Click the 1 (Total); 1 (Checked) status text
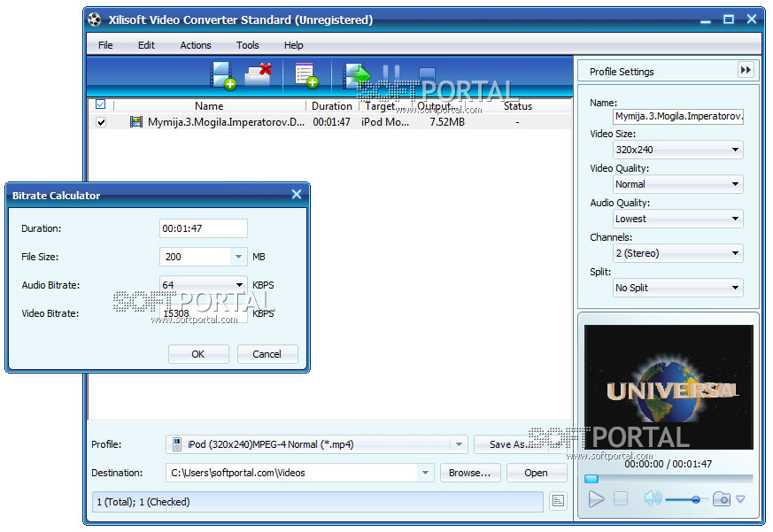 click(x=143, y=501)
